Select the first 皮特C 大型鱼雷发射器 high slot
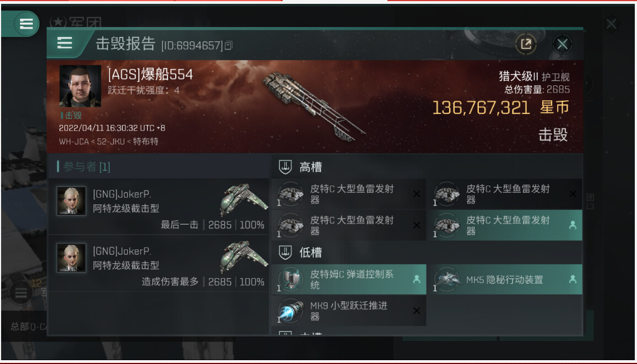Image resolution: width=637 pixels, height=364 pixels. pyautogui.click(x=349, y=194)
